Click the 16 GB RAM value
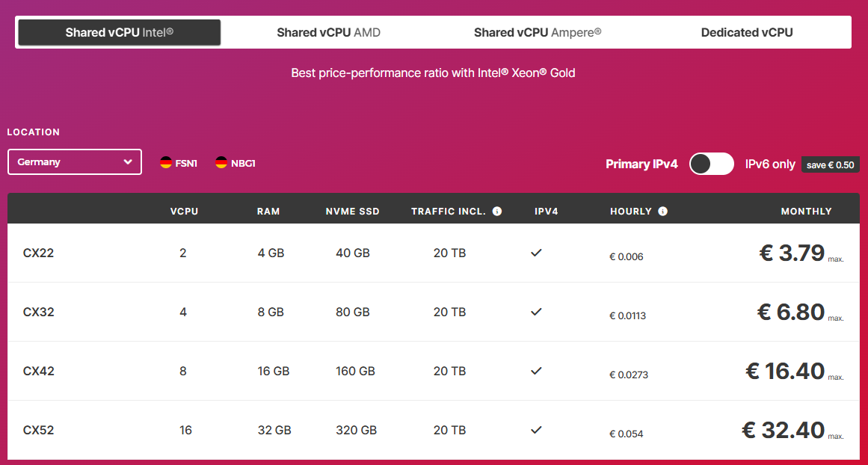This screenshot has height=465, width=868. pos(274,371)
